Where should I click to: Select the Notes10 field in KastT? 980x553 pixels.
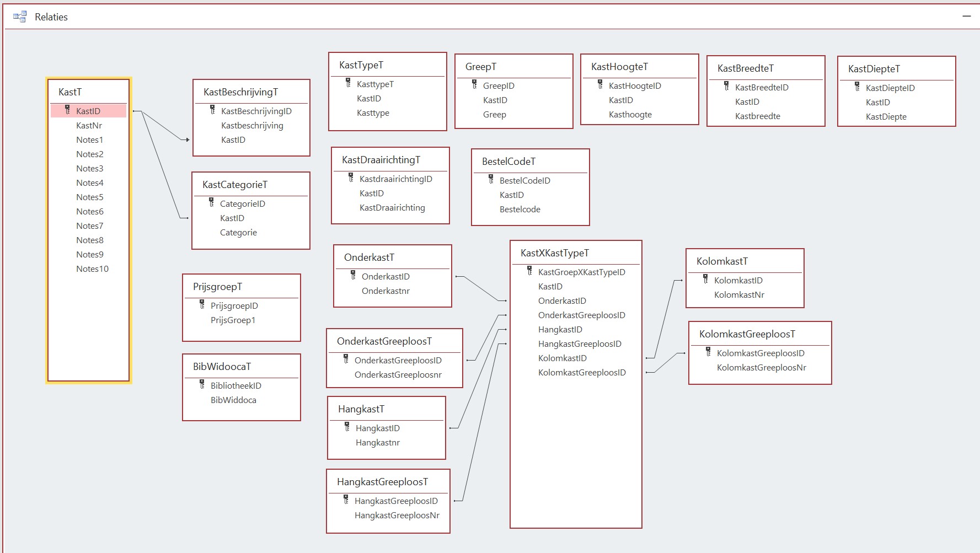point(92,269)
